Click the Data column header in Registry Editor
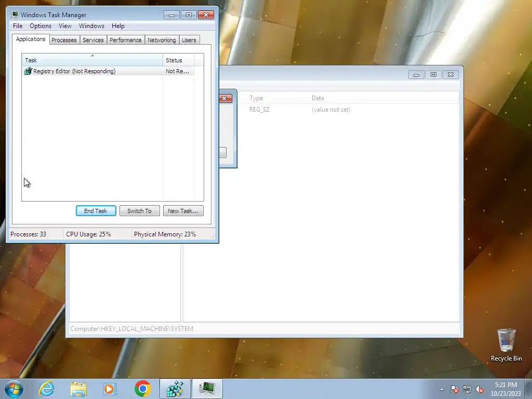The height and width of the screenshot is (399, 532). point(318,98)
